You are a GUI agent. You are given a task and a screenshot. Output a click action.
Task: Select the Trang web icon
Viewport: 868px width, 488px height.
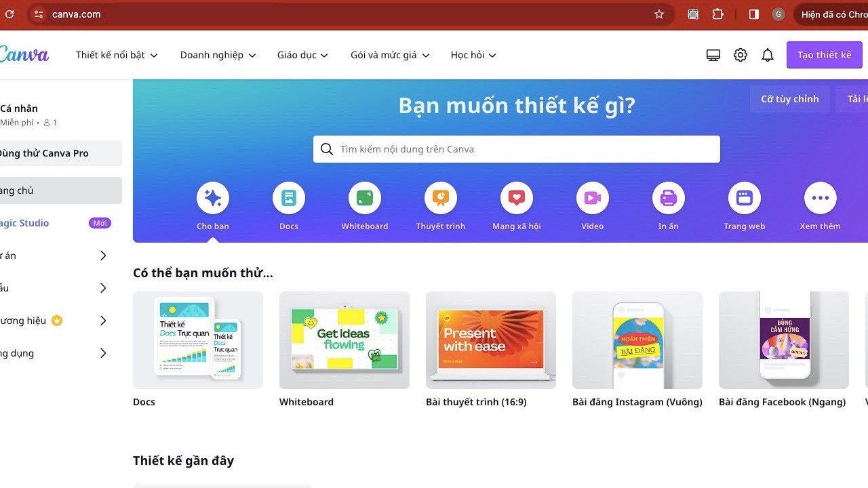pos(745,198)
